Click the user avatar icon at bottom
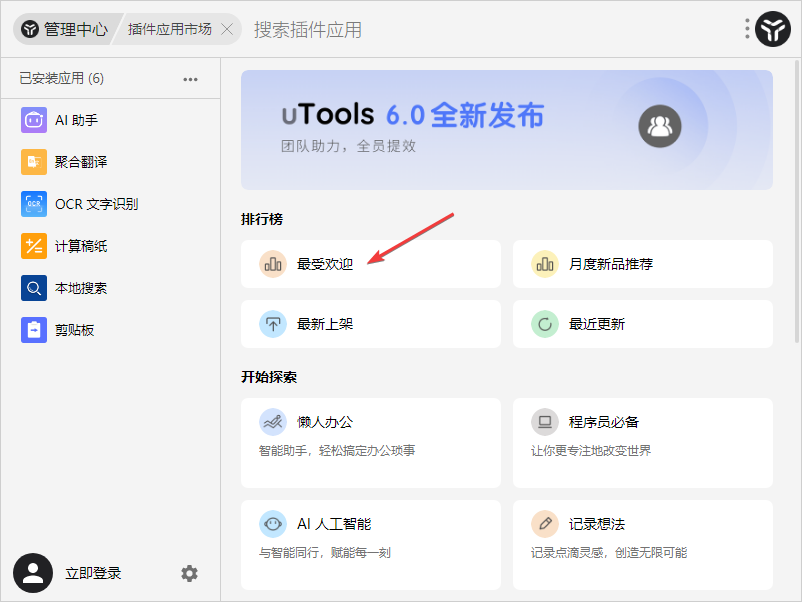The width and height of the screenshot is (802, 602). point(33,573)
